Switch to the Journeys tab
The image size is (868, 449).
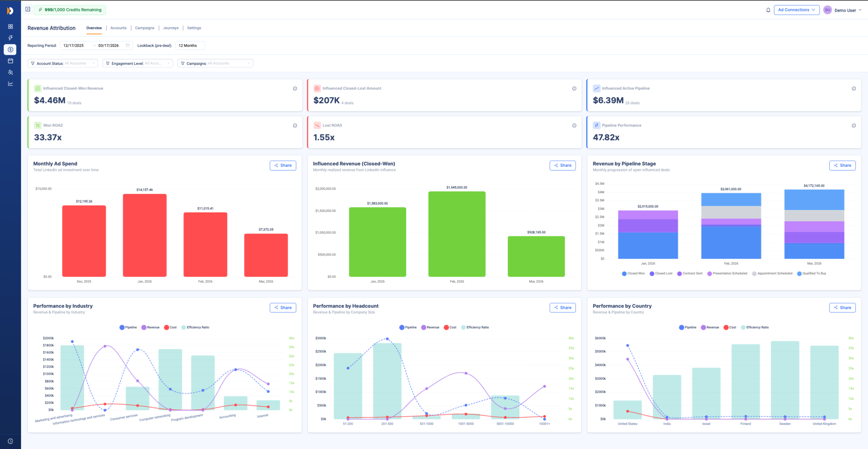click(171, 28)
